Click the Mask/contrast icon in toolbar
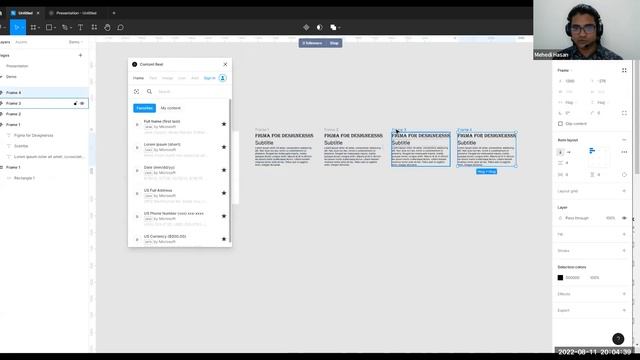This screenshot has height=360, width=640. [320, 27]
